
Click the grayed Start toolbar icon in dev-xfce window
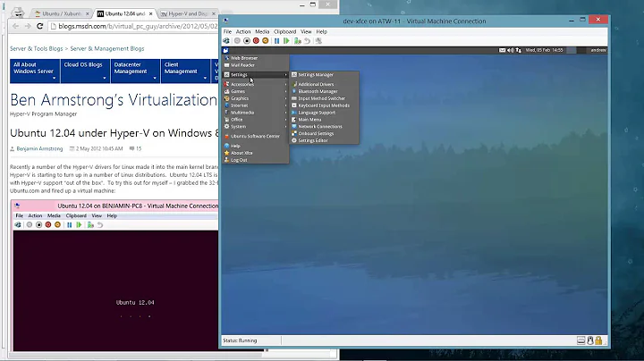tap(237, 40)
